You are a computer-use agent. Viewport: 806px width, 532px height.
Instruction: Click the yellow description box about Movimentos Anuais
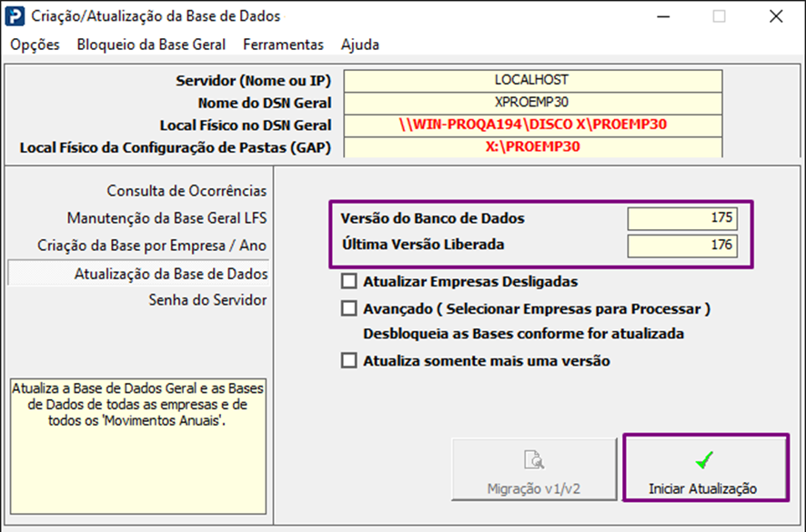click(138, 447)
